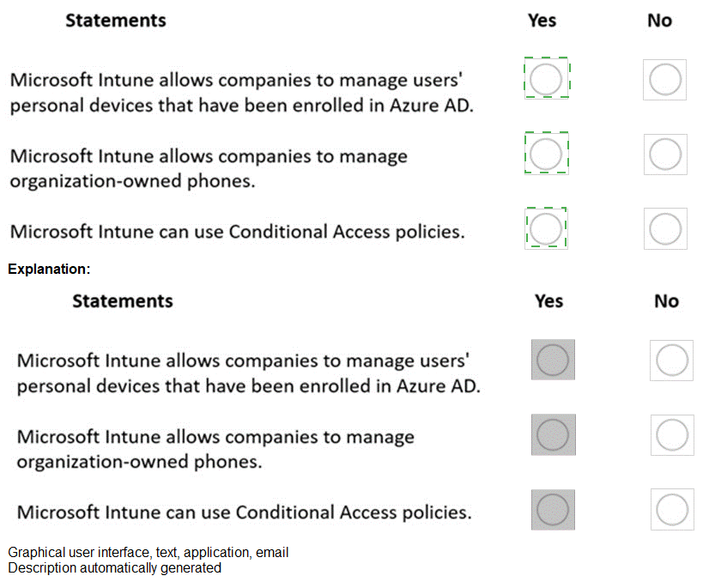Select Yes for organization-owned phones in top question
709x588 pixels.
click(x=546, y=155)
